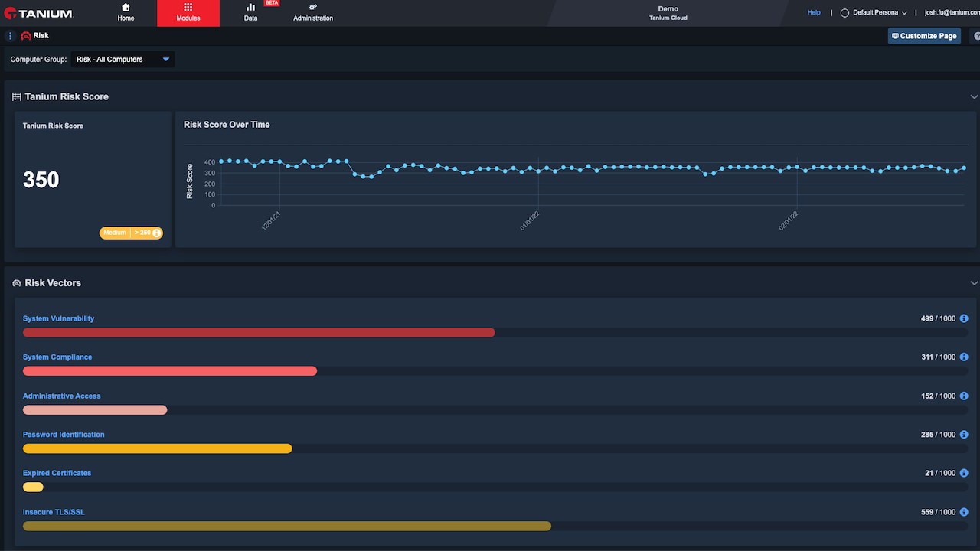Open the Risk module menu dots
Image resolution: width=980 pixels, height=551 pixels.
coord(11,36)
